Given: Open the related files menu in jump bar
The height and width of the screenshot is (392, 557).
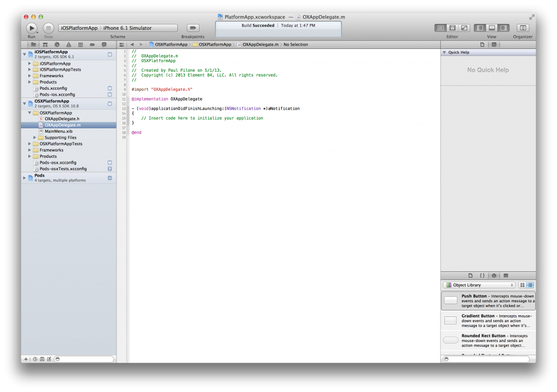Looking at the screenshot, I should coord(122,45).
